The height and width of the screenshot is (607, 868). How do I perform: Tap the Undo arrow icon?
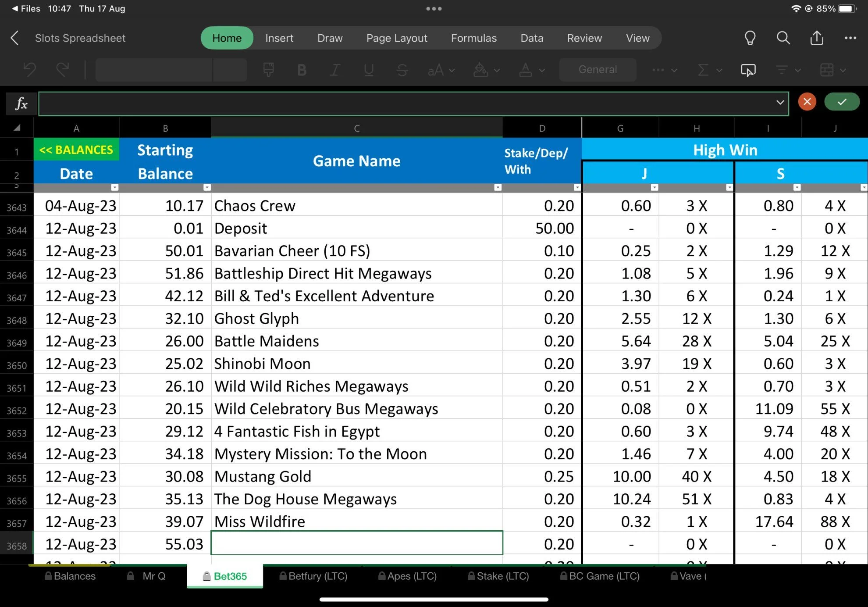click(x=29, y=70)
